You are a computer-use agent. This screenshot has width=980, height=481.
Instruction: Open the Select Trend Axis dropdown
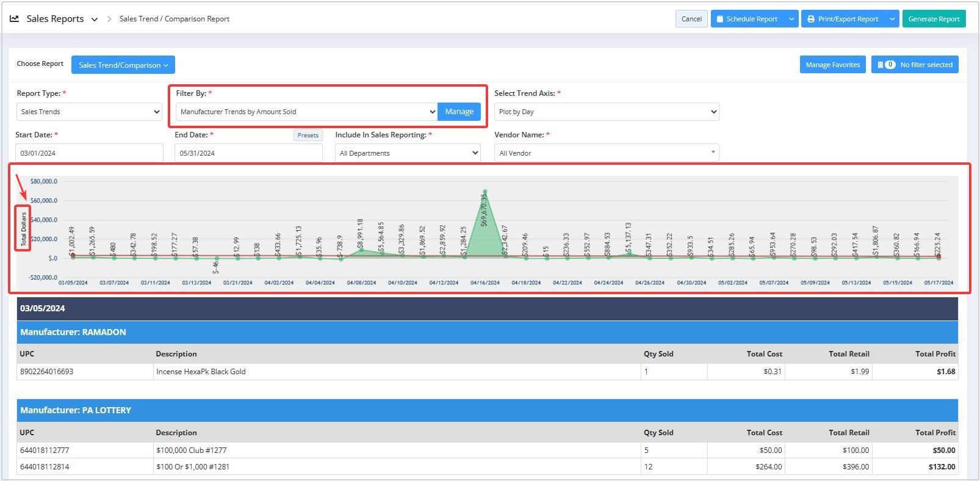pyautogui.click(x=607, y=112)
